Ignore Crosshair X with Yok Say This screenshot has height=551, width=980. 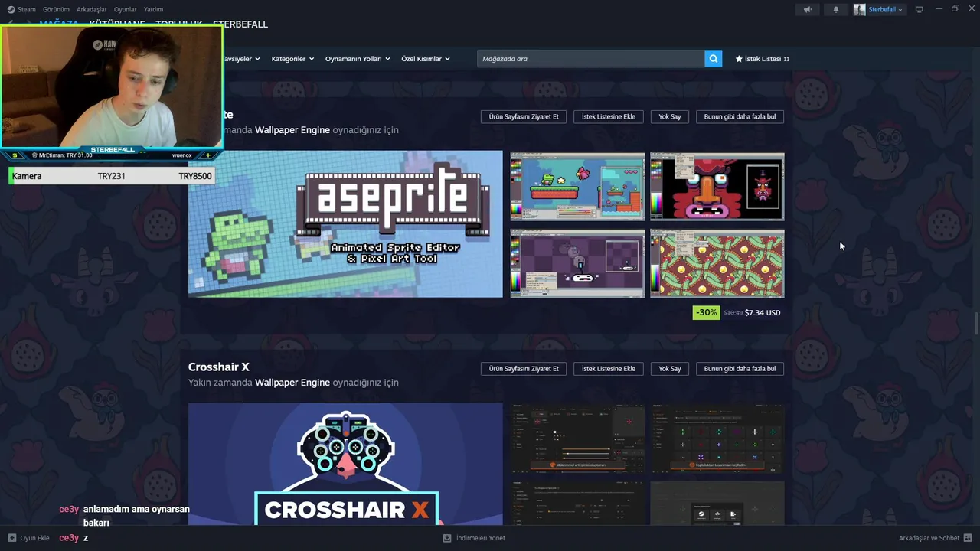click(670, 368)
